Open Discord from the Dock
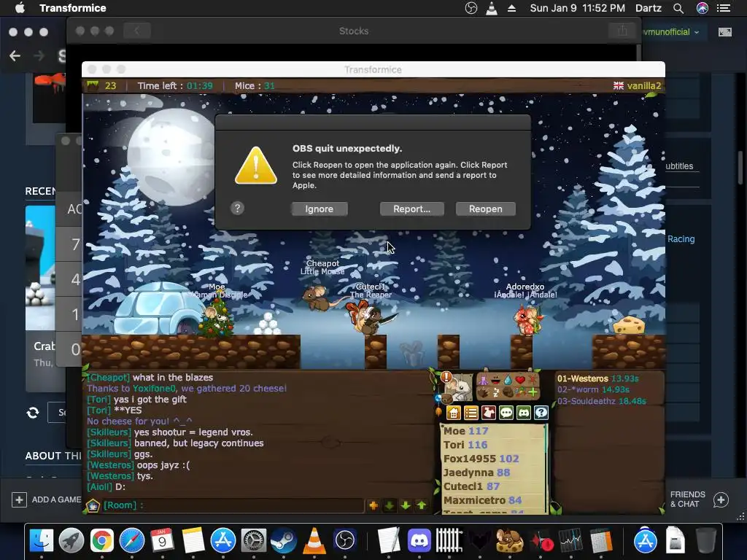 pos(419,540)
